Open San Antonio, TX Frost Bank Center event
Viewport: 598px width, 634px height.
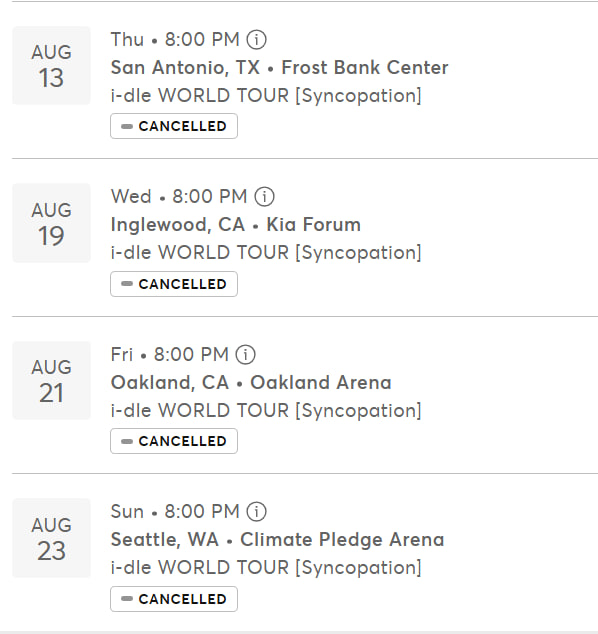pyautogui.click(x=279, y=68)
